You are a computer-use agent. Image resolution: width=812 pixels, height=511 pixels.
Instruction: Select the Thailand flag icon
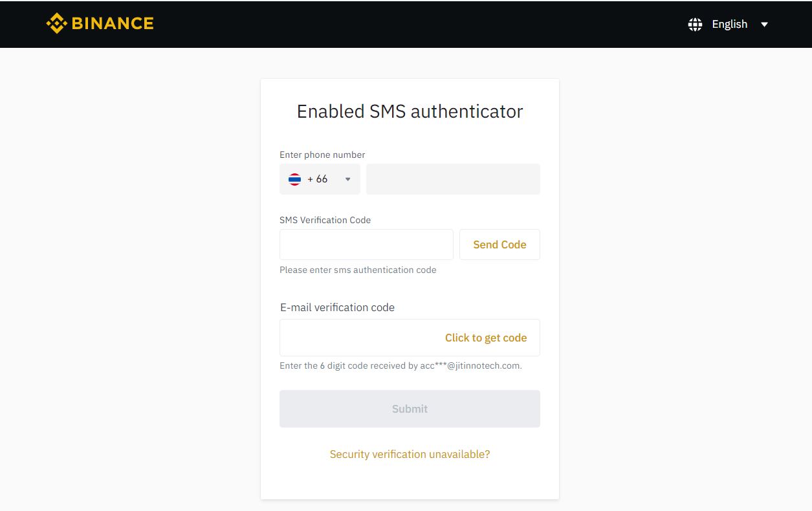[x=294, y=179]
